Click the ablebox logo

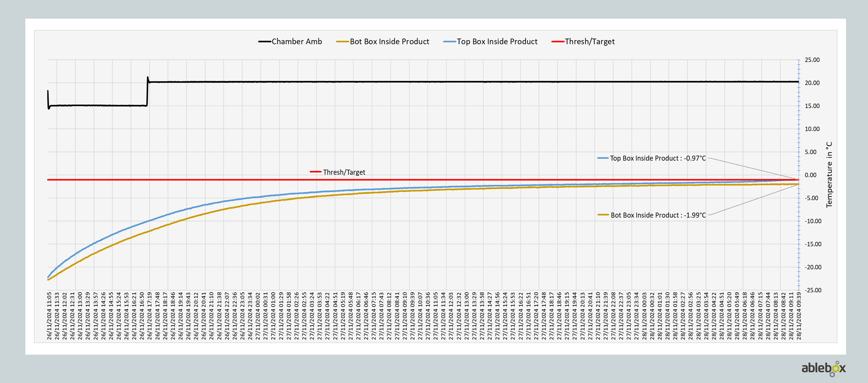coord(823,368)
